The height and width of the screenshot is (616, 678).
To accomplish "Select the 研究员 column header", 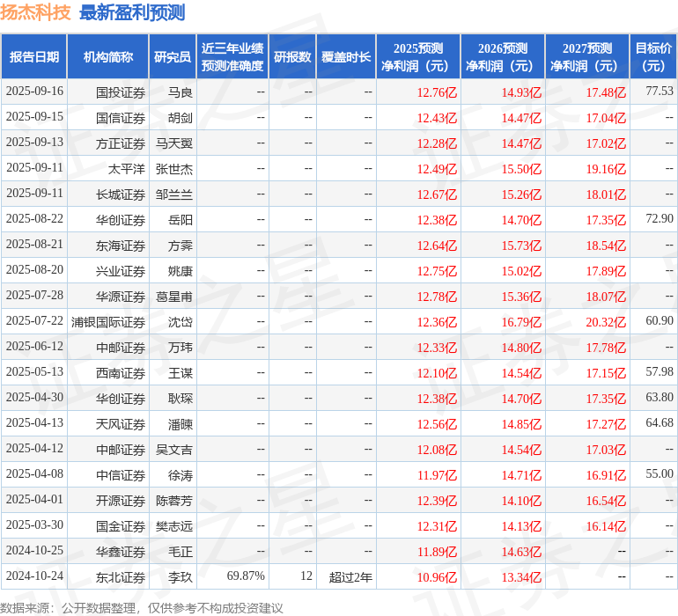I will [172, 57].
